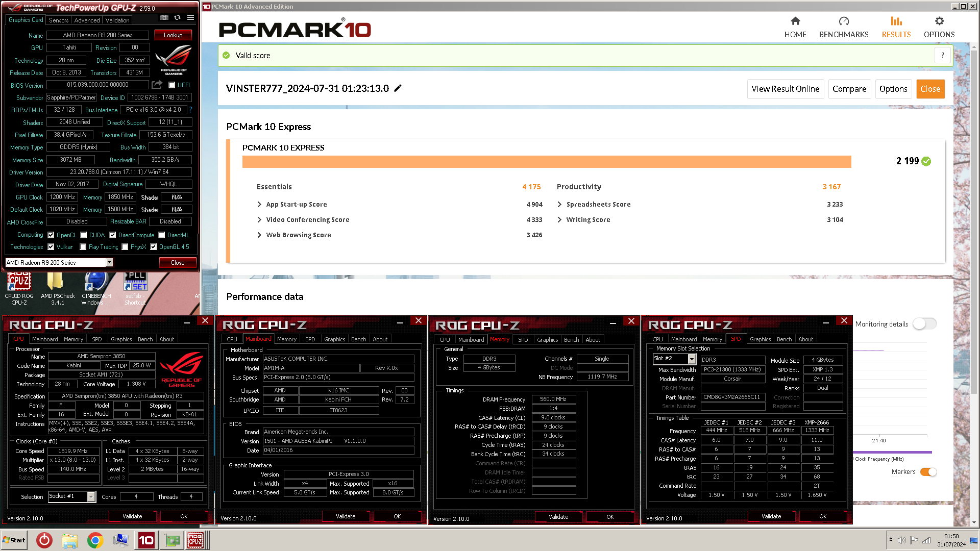980x551 pixels.
Task: Select Bench tab in Mainboard CPU-Z window
Action: (358, 339)
